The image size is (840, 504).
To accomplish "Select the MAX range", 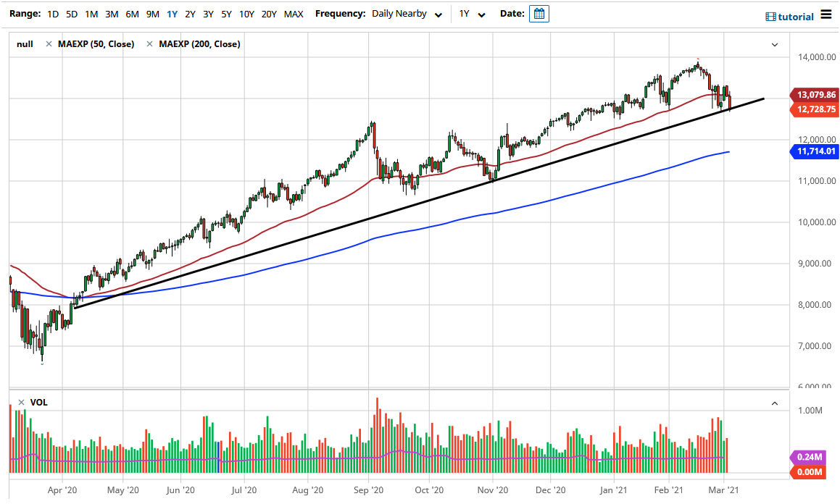I will tap(294, 14).
